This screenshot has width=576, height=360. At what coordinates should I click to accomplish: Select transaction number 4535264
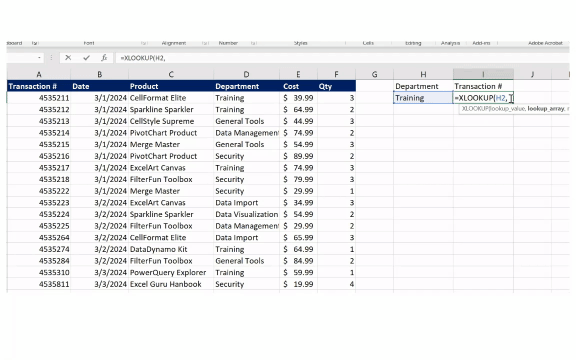39,237
